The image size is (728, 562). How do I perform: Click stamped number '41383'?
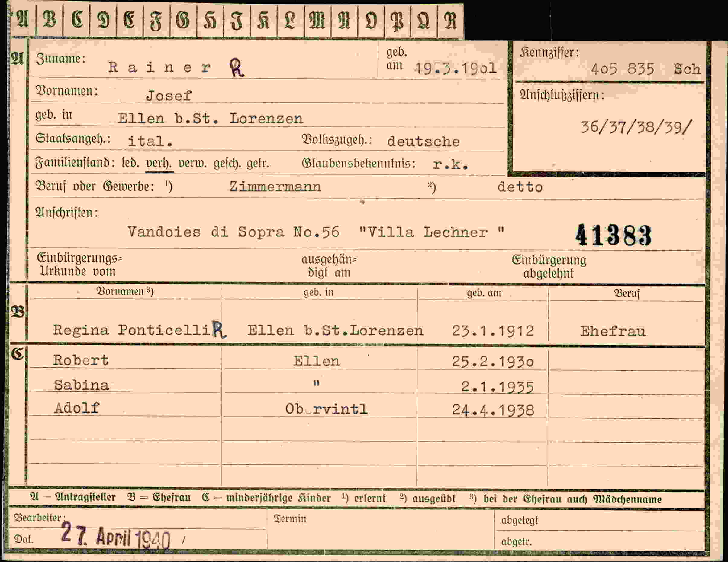613,236
